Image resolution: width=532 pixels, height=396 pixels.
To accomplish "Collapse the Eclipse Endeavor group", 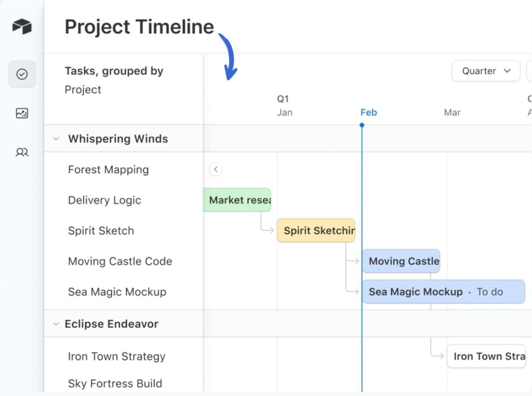I will click(x=56, y=324).
